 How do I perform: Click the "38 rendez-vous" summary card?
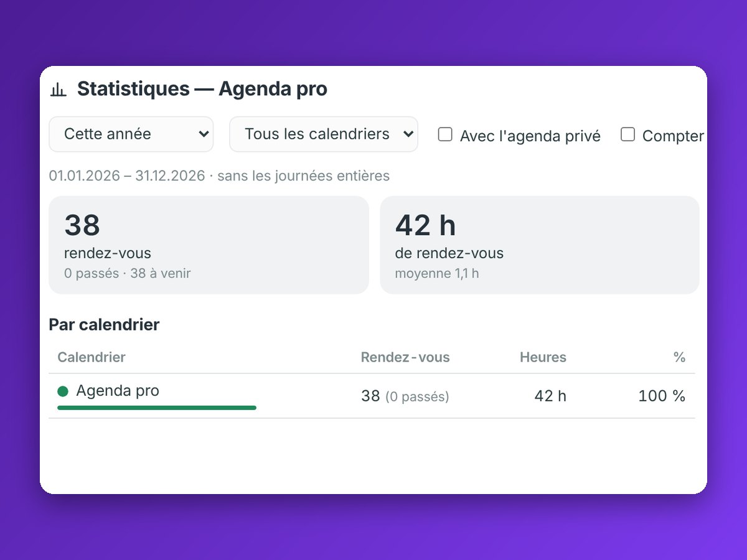[x=209, y=245]
